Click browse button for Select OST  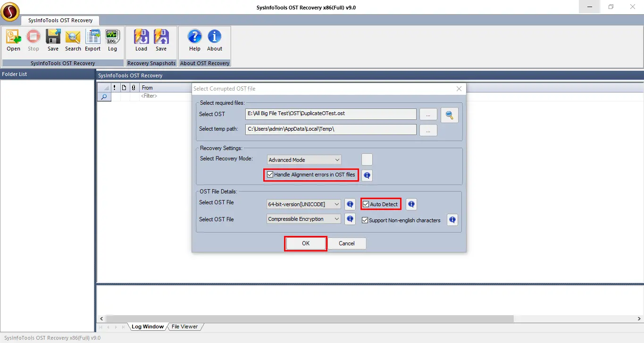[x=428, y=115]
